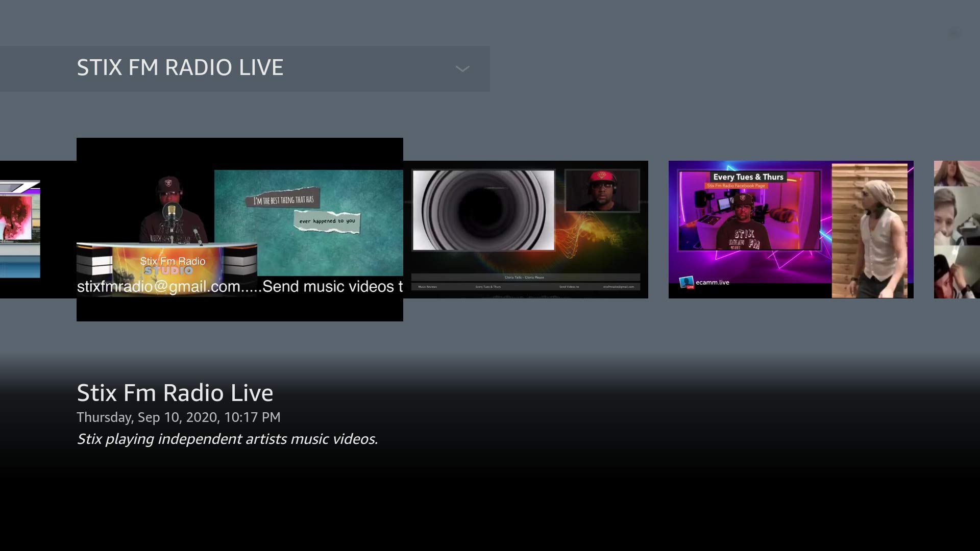Click the 'Cloria Tells - Cloria Please' song bar
This screenshot has height=551, width=980.
click(x=524, y=278)
